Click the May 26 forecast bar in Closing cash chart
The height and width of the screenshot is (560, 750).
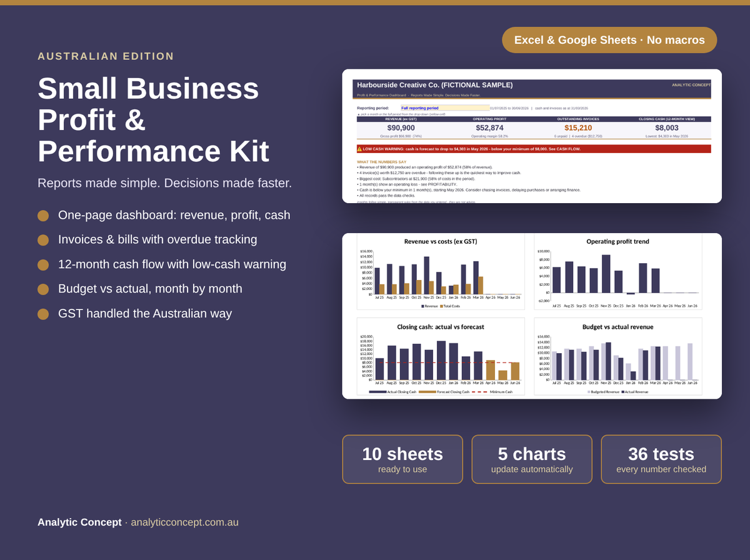click(502, 375)
